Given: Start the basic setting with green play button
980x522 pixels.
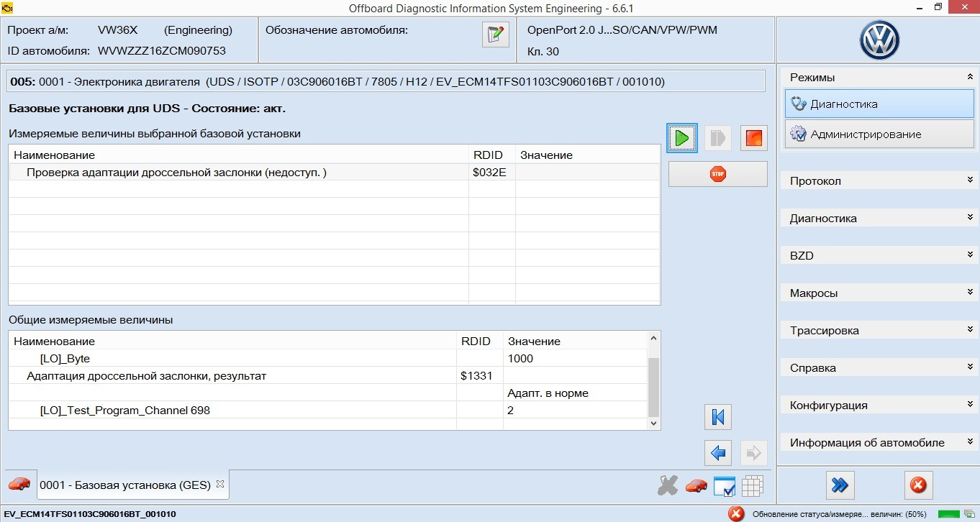Looking at the screenshot, I should [681, 138].
